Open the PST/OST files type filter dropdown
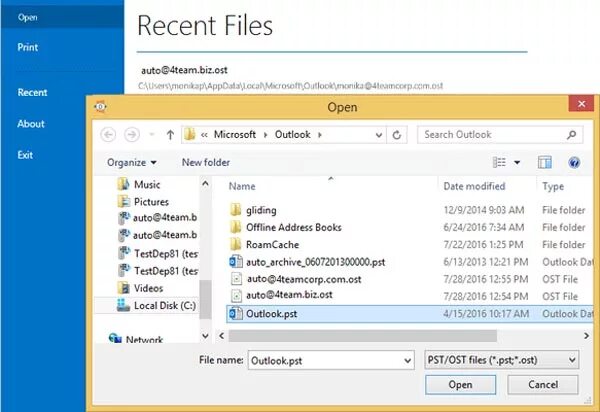Viewport: 600px width, 412px height. click(501, 360)
